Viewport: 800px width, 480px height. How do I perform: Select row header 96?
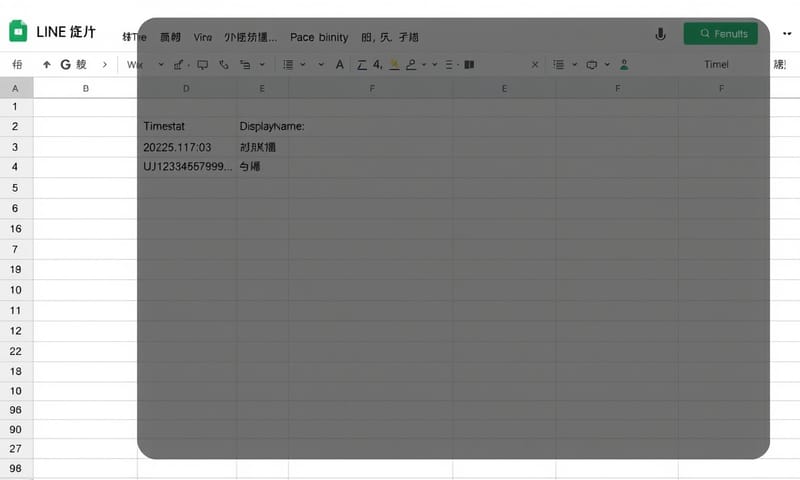point(15,410)
